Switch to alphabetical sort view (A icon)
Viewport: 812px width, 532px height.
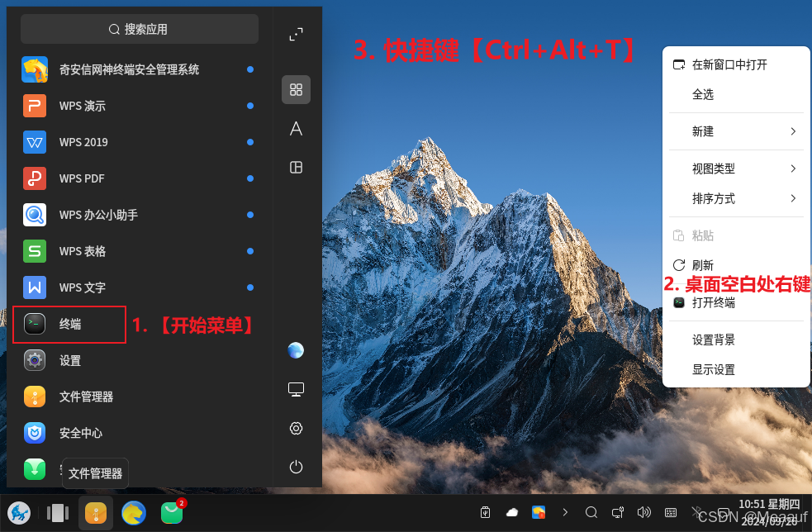297,129
